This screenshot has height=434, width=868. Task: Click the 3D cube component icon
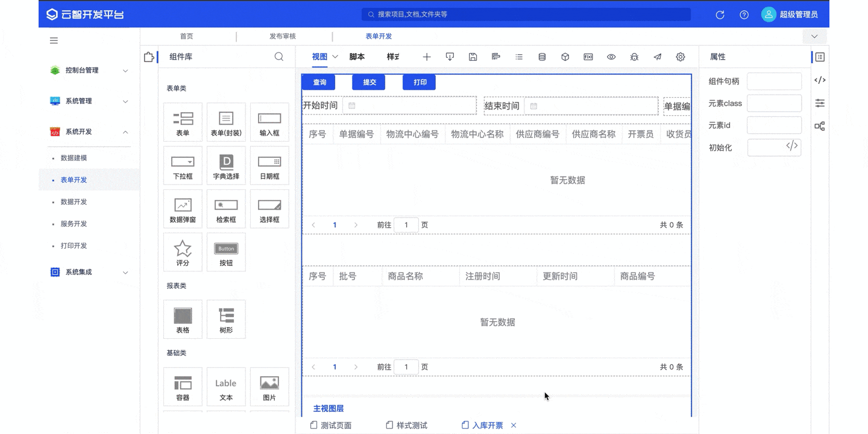565,57
